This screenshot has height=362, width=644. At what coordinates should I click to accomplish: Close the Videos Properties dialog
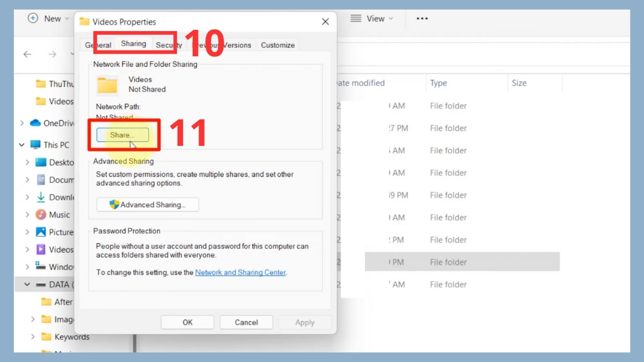[325, 22]
